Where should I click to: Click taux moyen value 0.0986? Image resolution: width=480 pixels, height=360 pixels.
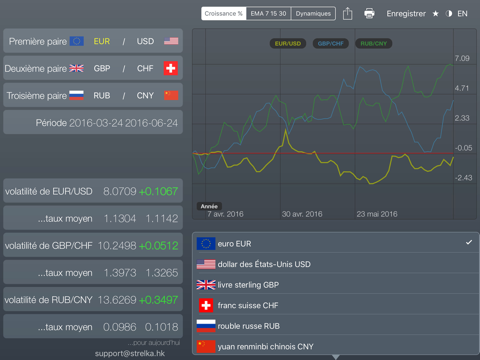pyautogui.click(x=119, y=327)
